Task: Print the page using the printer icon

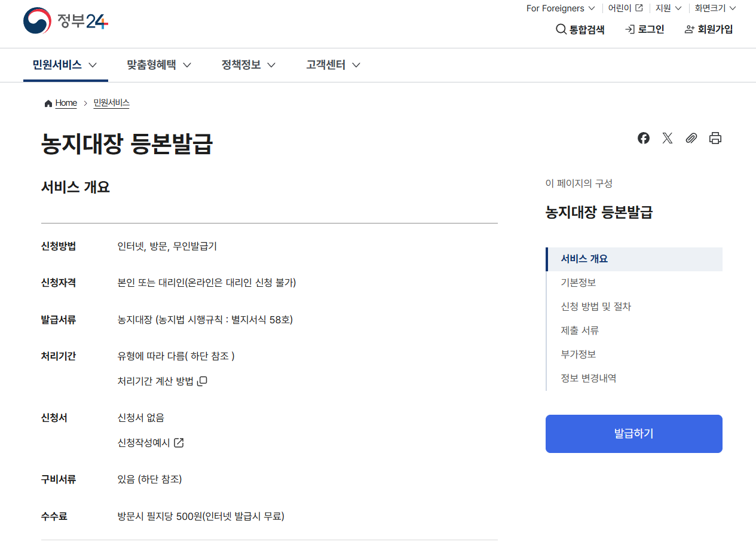Action: click(715, 138)
